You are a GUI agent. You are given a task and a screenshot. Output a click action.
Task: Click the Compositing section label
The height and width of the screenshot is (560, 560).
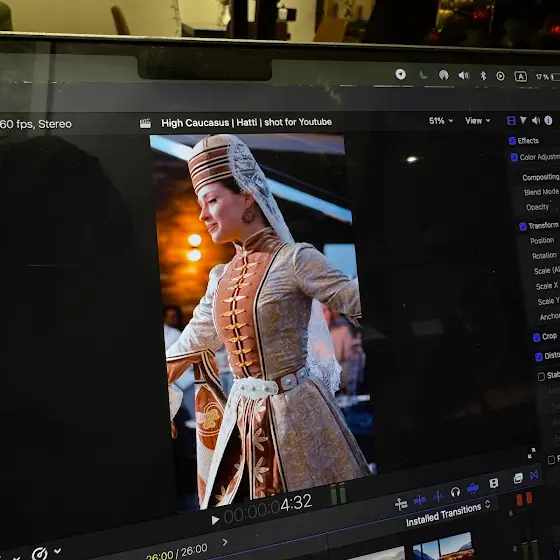(x=541, y=177)
